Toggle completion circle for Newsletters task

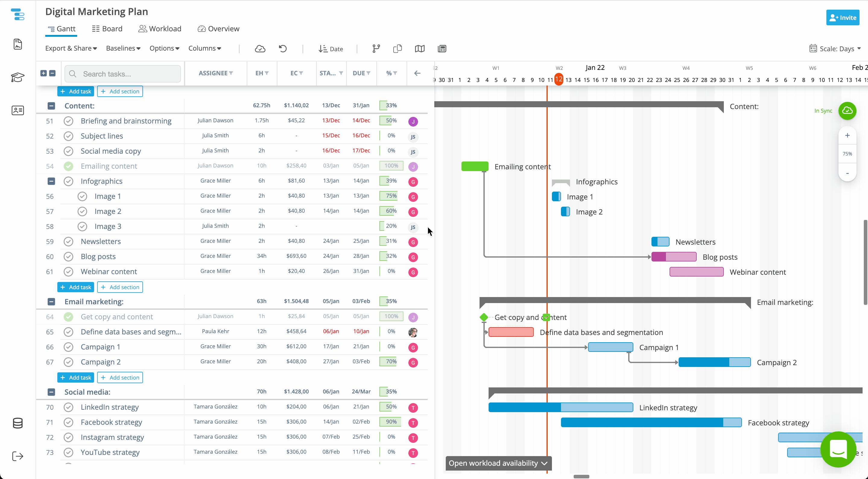[68, 241]
